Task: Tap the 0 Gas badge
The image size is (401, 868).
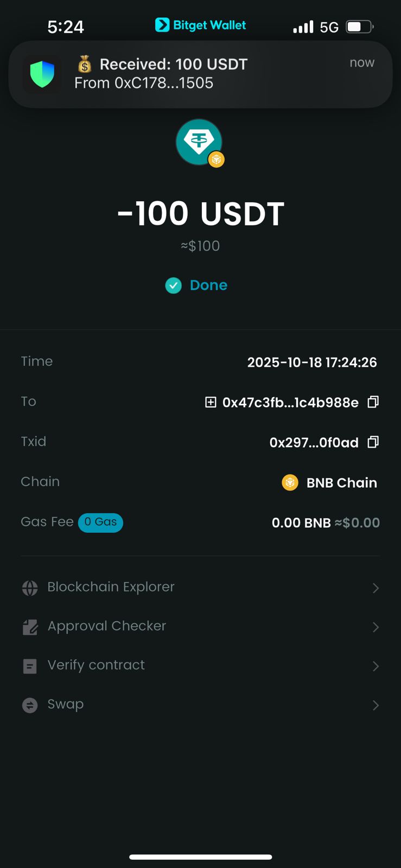Action: pos(100,522)
